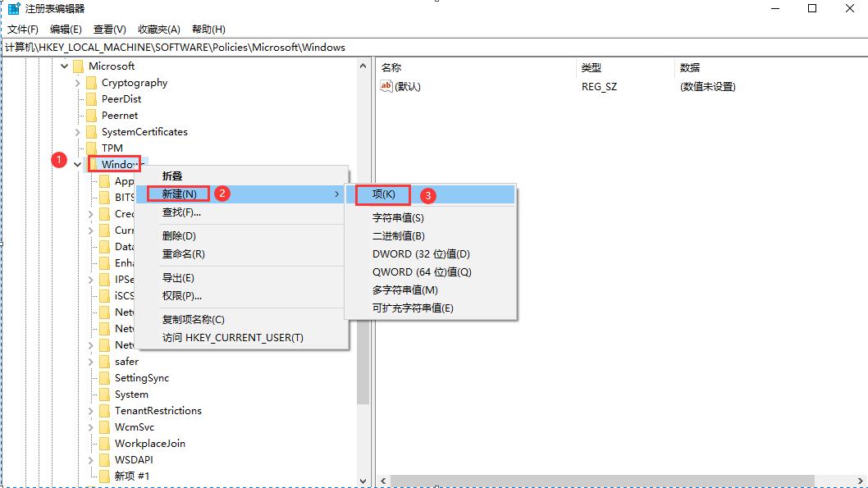The height and width of the screenshot is (488, 868).
Task: Click the TPM folder icon
Action: 92,148
